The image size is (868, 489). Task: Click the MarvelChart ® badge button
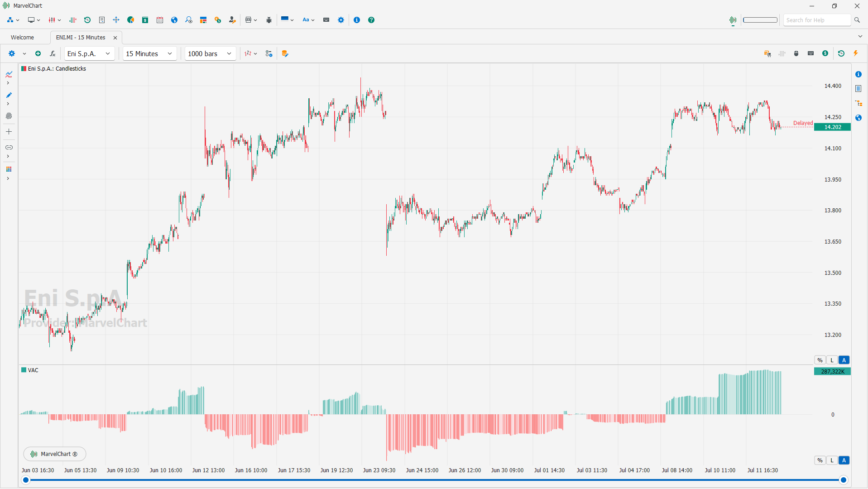54,454
